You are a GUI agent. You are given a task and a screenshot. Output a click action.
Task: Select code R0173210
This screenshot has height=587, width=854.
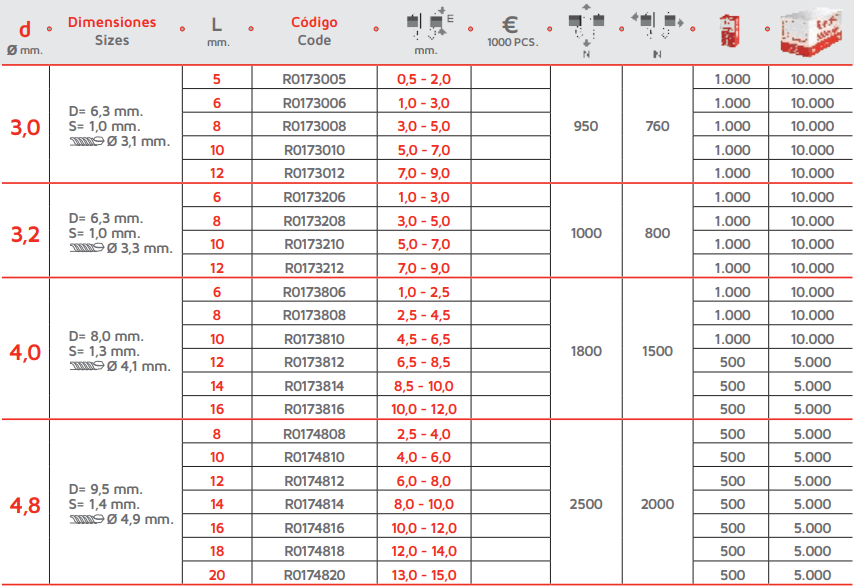pos(314,244)
